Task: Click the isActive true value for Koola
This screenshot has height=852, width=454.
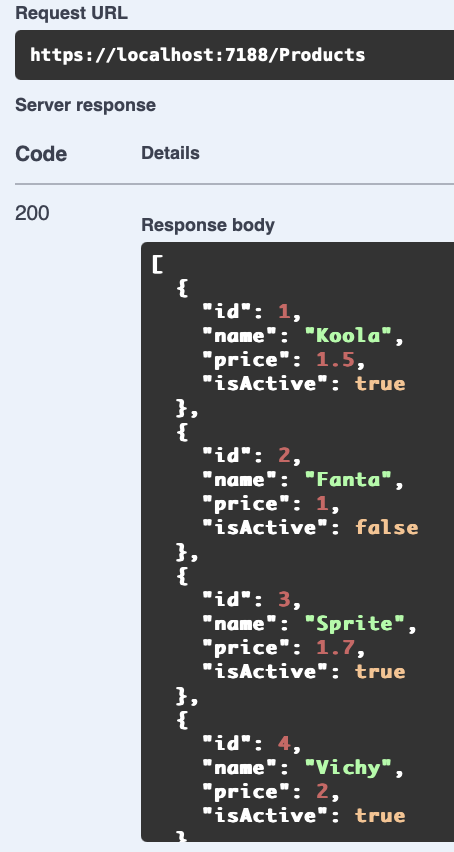Action: tap(380, 384)
